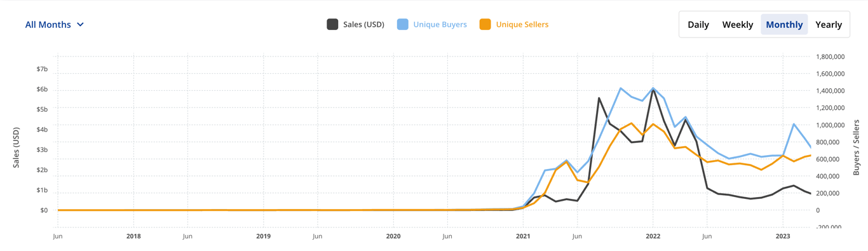Viewport: 868px width, 251px height.
Task: Click the chevron beside All Months
Action: click(x=80, y=25)
